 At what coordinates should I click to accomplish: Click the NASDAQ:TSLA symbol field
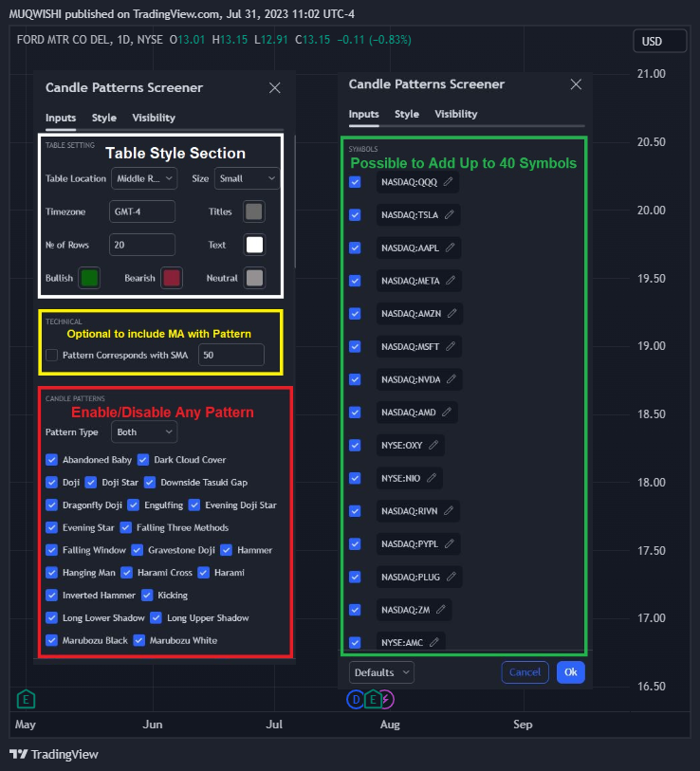tap(418, 215)
